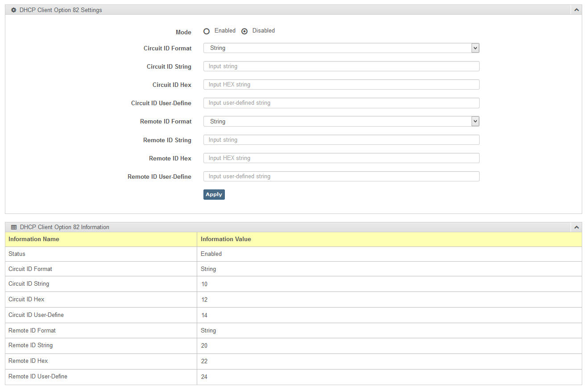This screenshot has height=390, width=588.
Task: Click the Remote ID Hex input field
Action: 341,158
